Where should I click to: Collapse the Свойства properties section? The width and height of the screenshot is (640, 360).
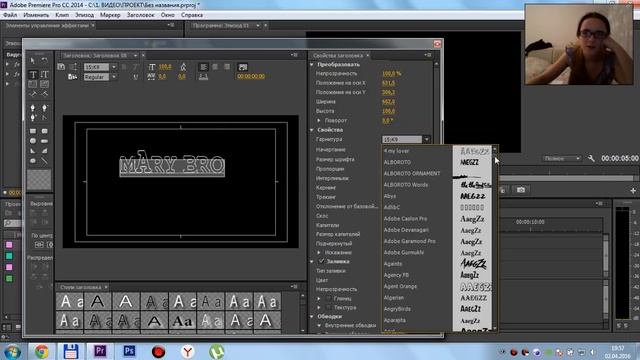click(x=312, y=130)
